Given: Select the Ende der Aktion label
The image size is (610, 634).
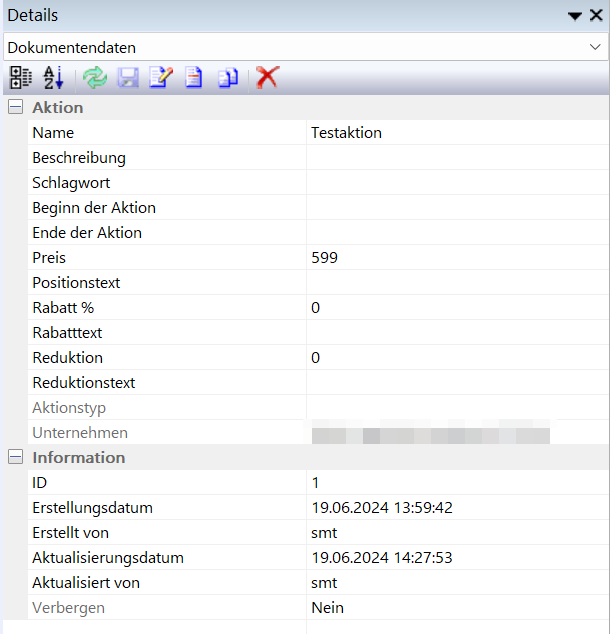Looking at the screenshot, I should point(87,232).
